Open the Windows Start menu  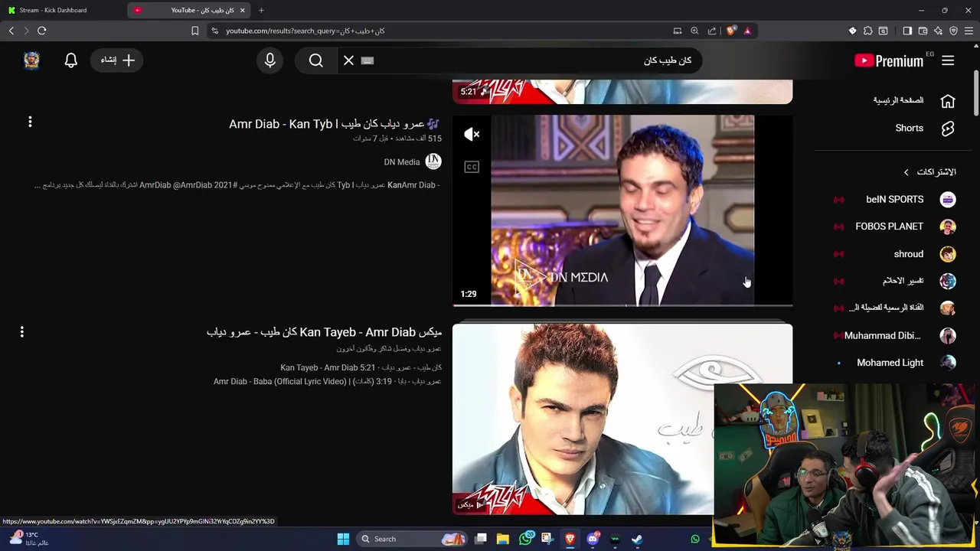pyautogui.click(x=343, y=539)
